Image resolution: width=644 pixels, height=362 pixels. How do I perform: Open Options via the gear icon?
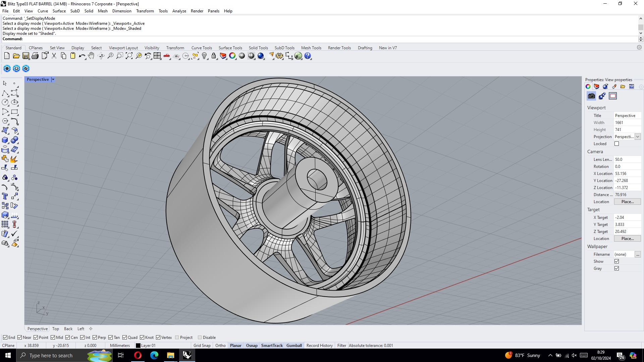pos(279,56)
